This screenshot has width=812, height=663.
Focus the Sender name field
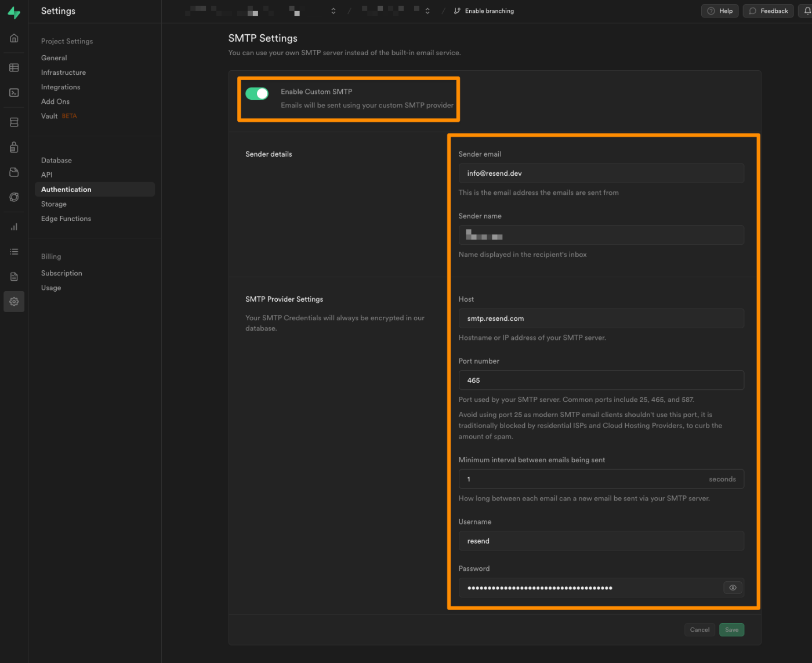pos(601,236)
